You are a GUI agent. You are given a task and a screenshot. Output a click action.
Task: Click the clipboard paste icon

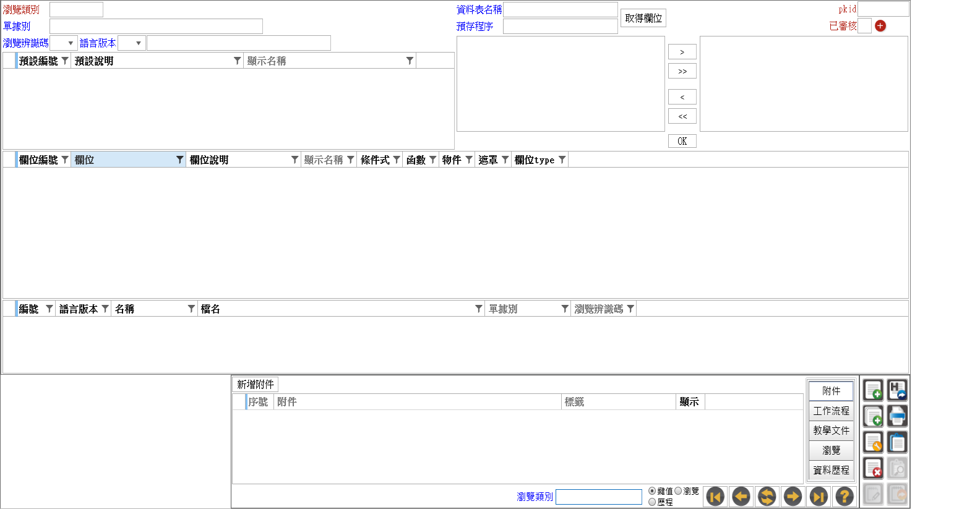897,443
